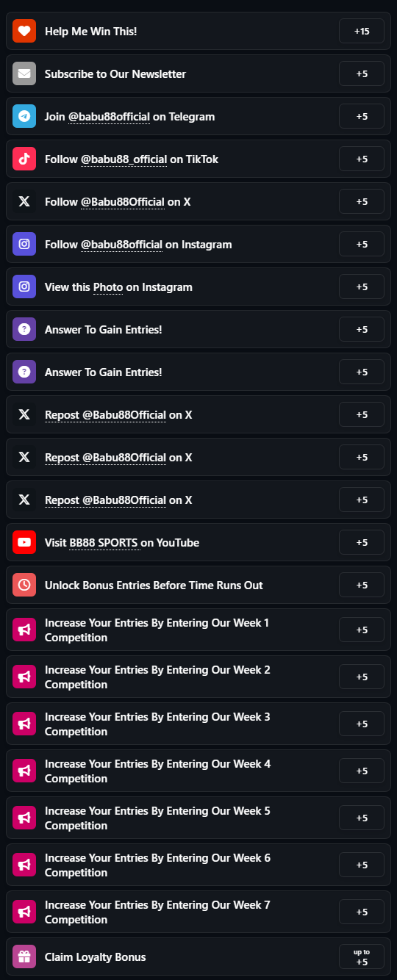Click the +5 button for Week 6 Competition
397x980 pixels.
point(362,865)
